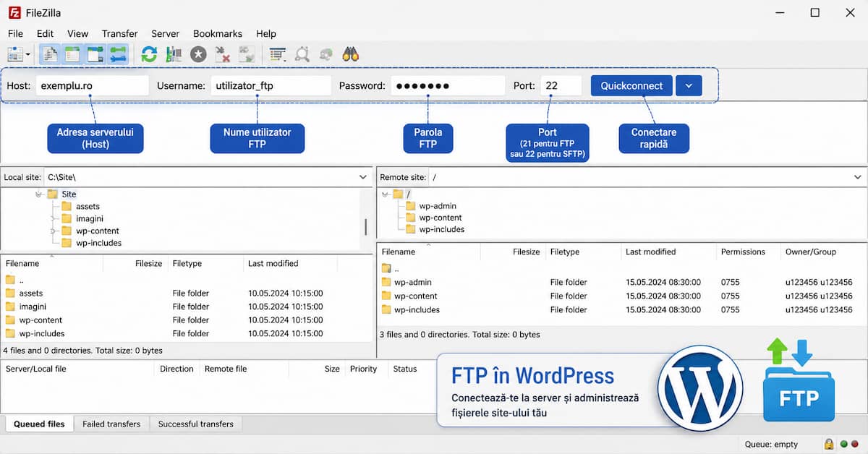
Task: Open the Remote site path dropdown
Action: 857,177
